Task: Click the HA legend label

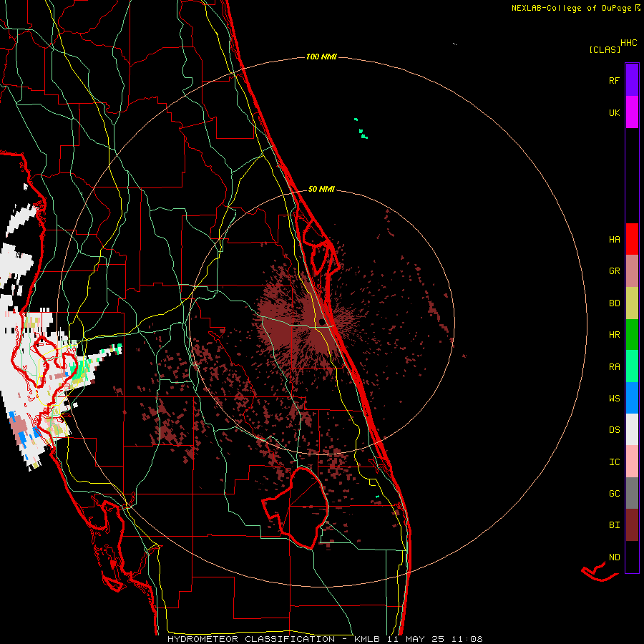Action: coord(614,239)
